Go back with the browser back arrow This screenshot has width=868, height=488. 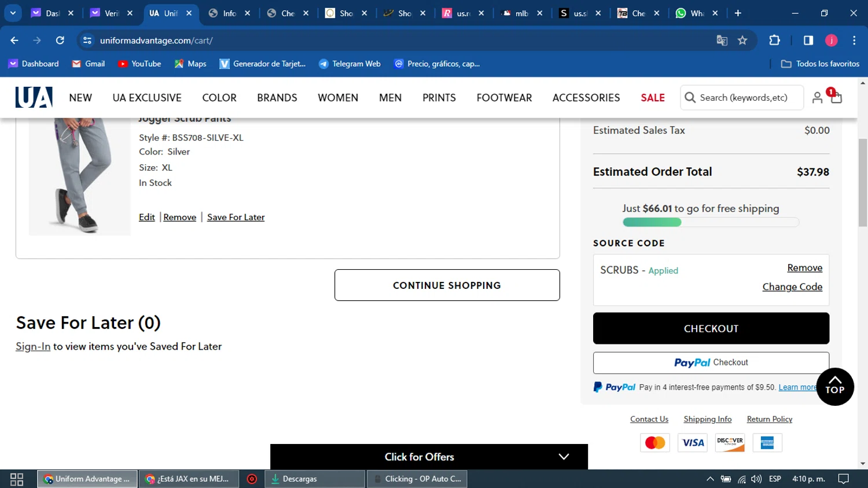(x=14, y=41)
